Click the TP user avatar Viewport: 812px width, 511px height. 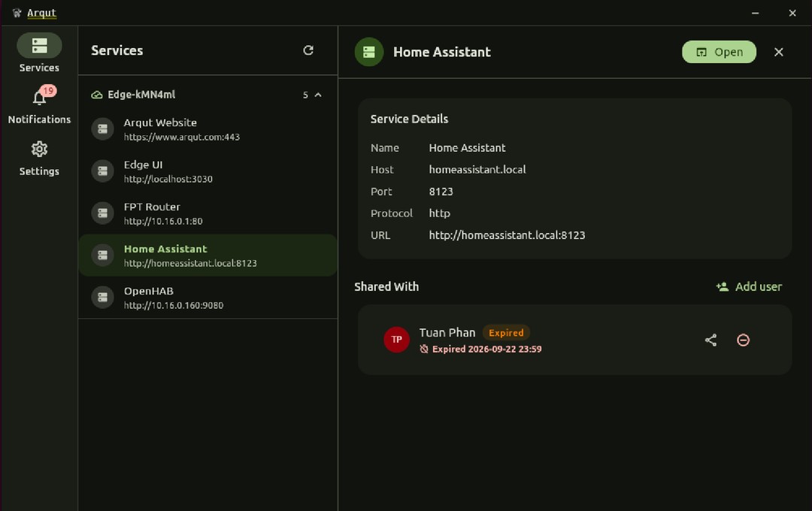pos(396,340)
